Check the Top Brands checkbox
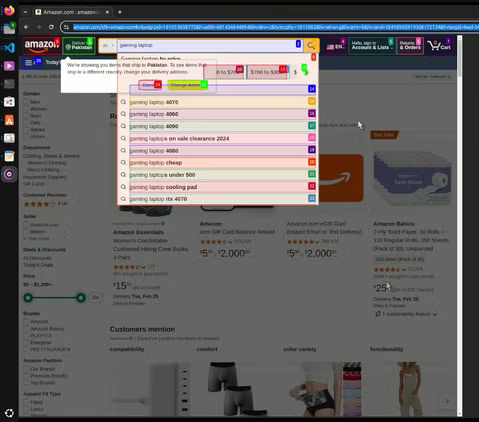The height and width of the screenshot is (422, 479). tap(26, 383)
